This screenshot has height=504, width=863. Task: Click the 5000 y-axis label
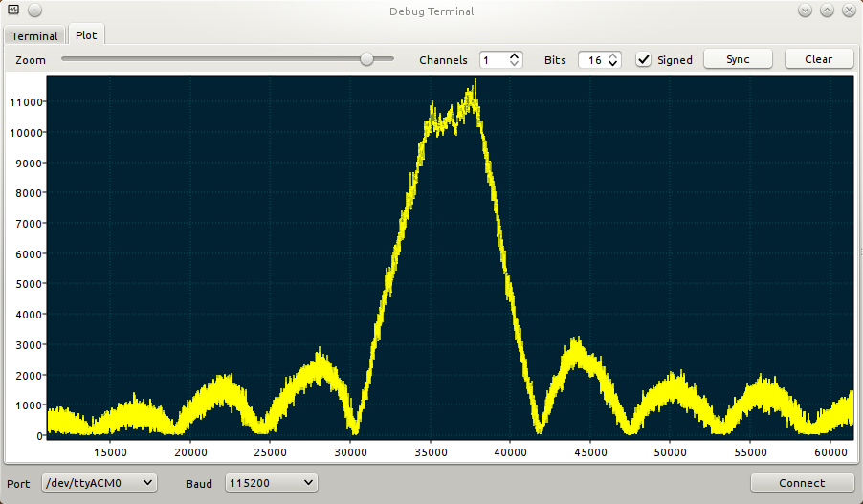[x=29, y=284]
